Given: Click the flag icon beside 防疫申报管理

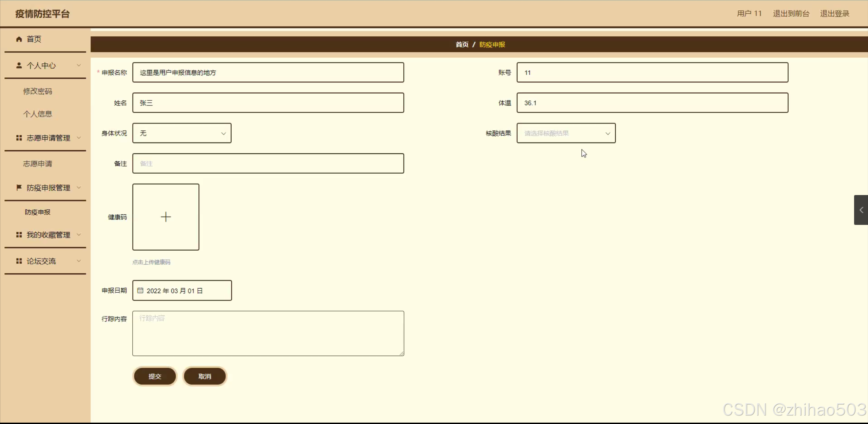Looking at the screenshot, I should click(19, 188).
